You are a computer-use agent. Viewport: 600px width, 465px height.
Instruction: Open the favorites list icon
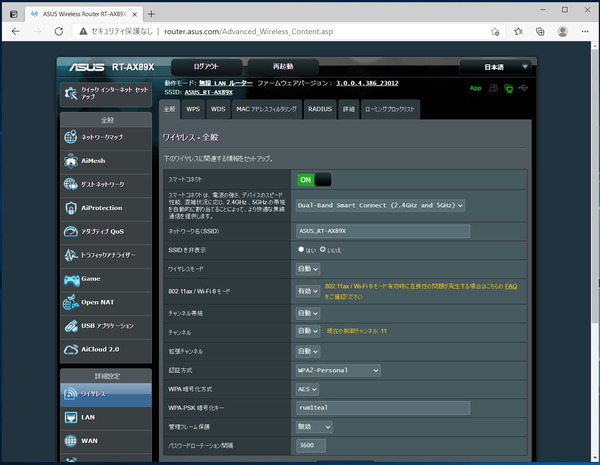coord(518,31)
